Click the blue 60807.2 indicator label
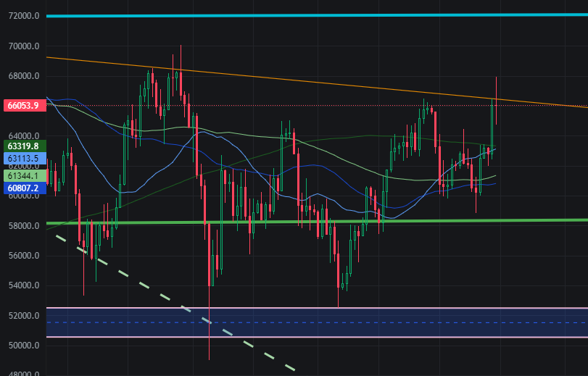 25,188
